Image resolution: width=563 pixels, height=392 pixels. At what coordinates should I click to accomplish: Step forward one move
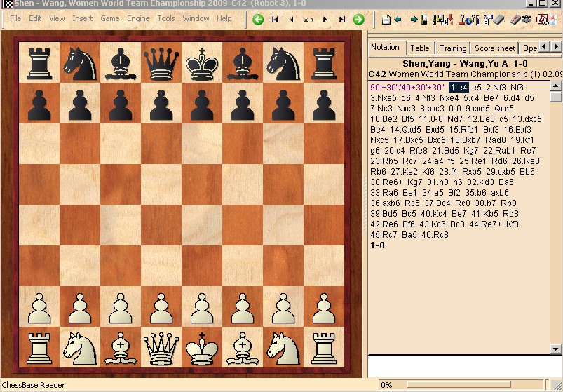[325, 20]
